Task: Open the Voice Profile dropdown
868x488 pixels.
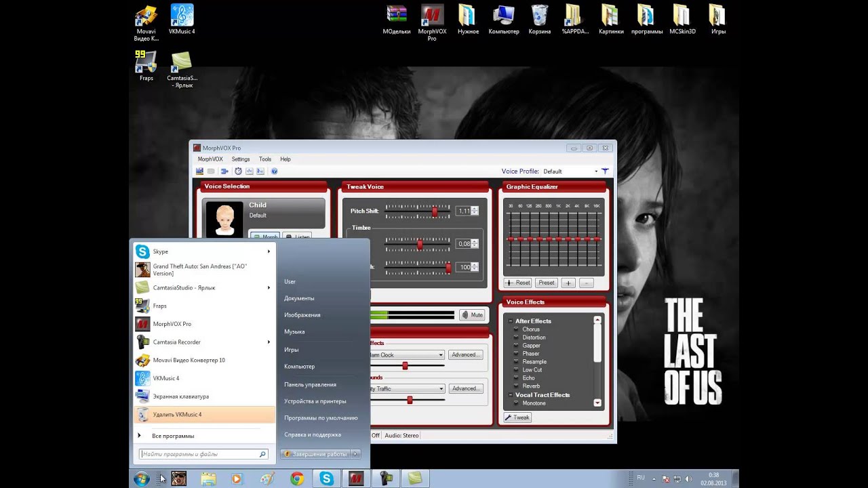Action: point(596,171)
